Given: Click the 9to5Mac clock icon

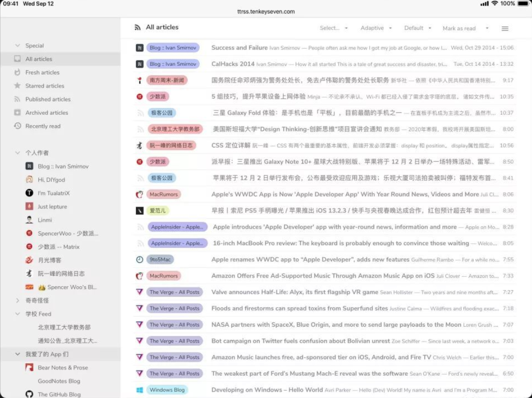Looking at the screenshot, I should point(139,259).
